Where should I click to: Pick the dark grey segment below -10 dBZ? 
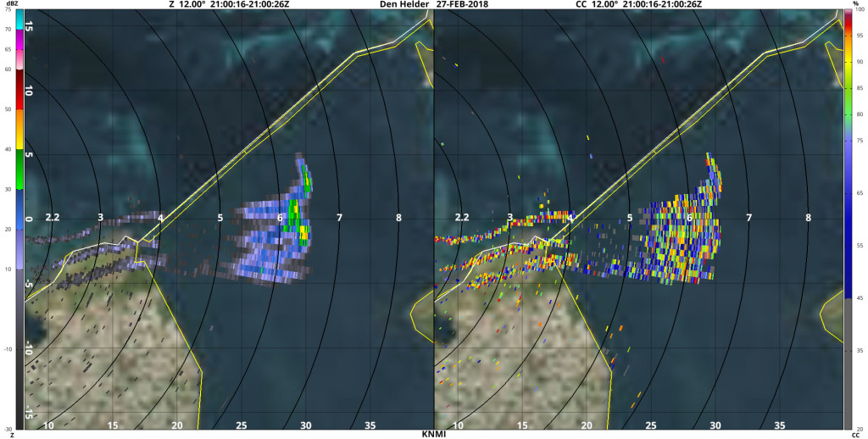(x=19, y=389)
